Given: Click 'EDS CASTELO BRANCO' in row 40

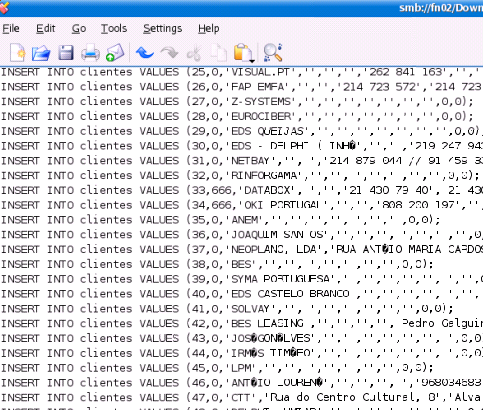Looking at the screenshot, I should [x=291, y=294].
